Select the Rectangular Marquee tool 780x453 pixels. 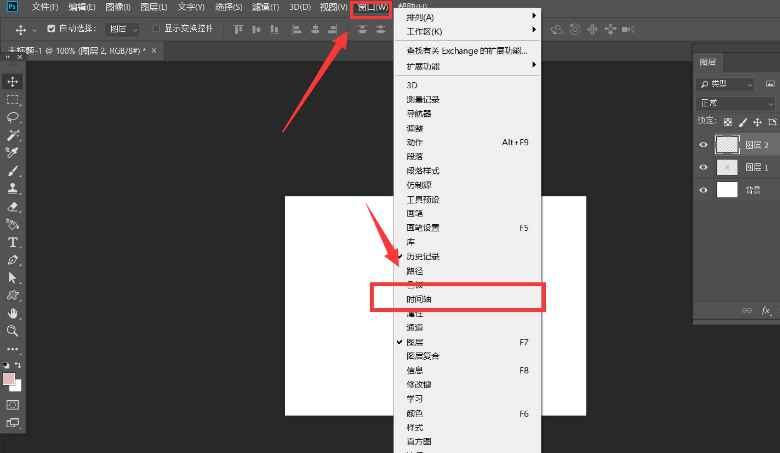[13, 100]
